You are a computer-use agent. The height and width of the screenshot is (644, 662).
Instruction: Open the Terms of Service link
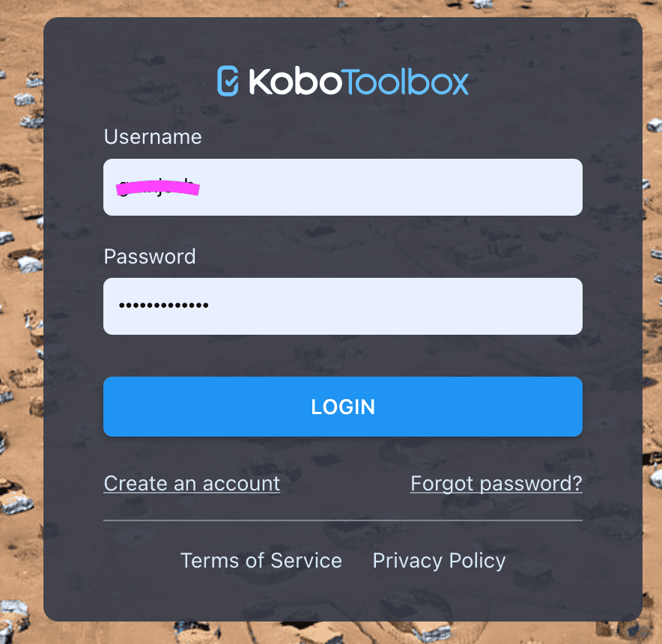pyautogui.click(x=261, y=561)
